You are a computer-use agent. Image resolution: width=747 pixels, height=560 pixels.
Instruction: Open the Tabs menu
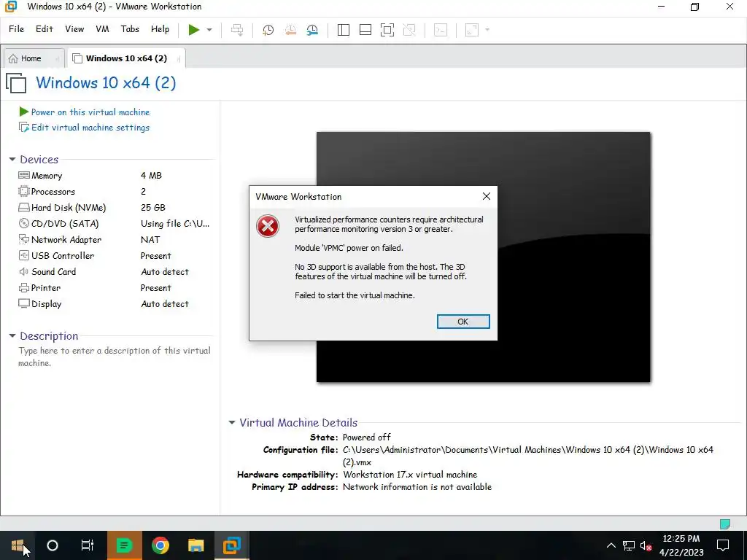(130, 29)
